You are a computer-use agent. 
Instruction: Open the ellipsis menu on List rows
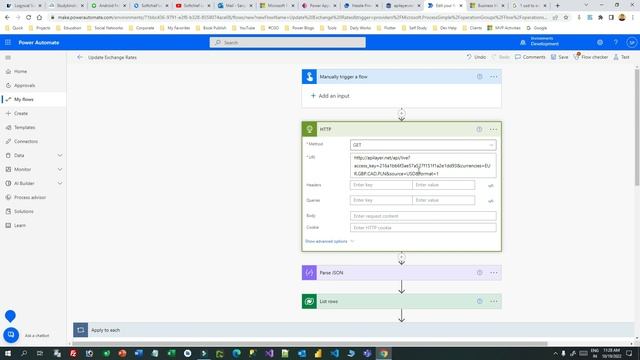[493, 302]
